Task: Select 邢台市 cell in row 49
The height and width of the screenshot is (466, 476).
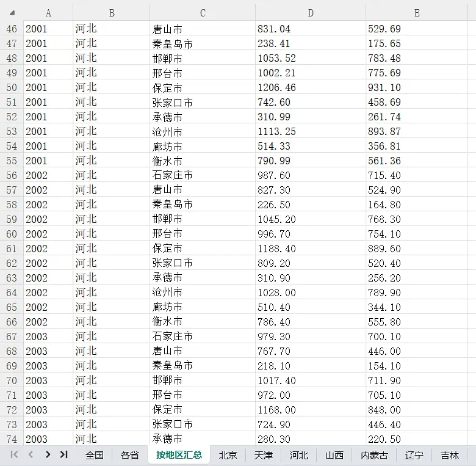Action: pyautogui.click(x=203, y=73)
